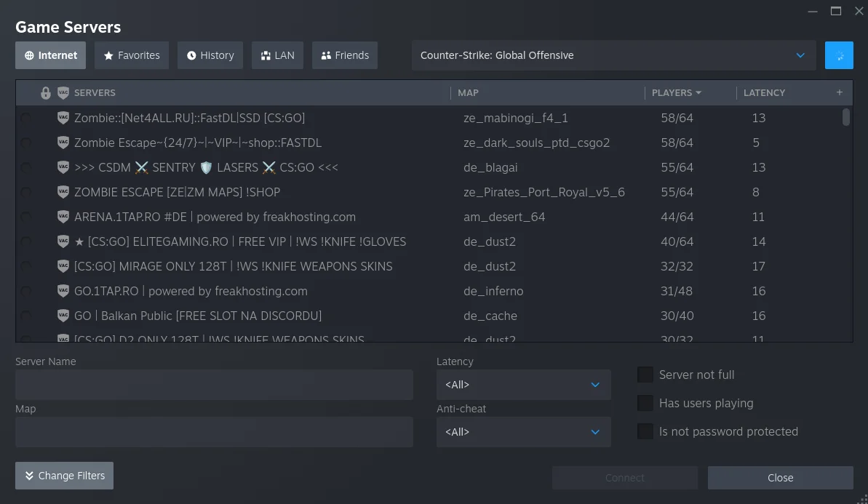This screenshot has height=504, width=868.
Task: Click the VAC shield column header icon
Action: coord(65,92)
